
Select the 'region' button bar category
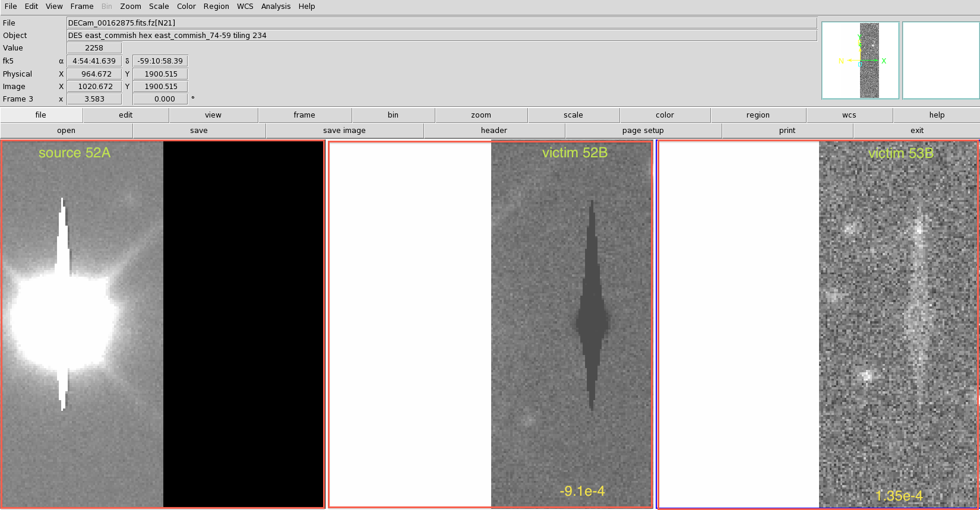(x=758, y=115)
